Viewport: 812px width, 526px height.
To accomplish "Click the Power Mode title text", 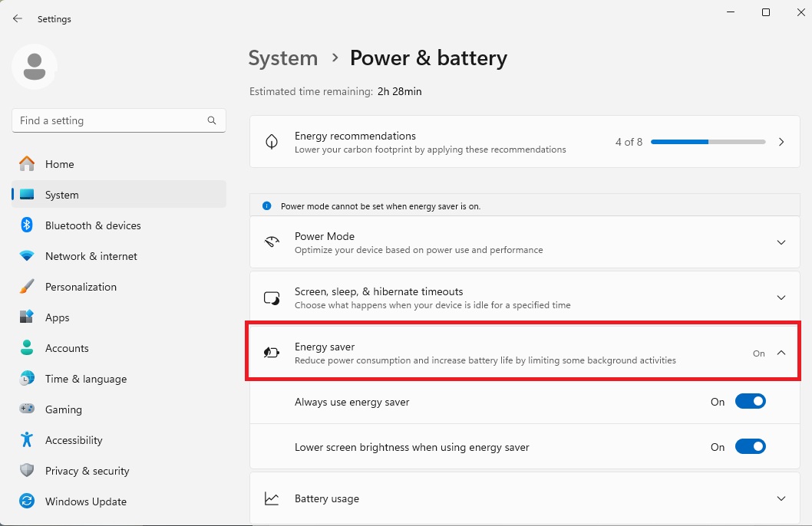I will click(325, 236).
